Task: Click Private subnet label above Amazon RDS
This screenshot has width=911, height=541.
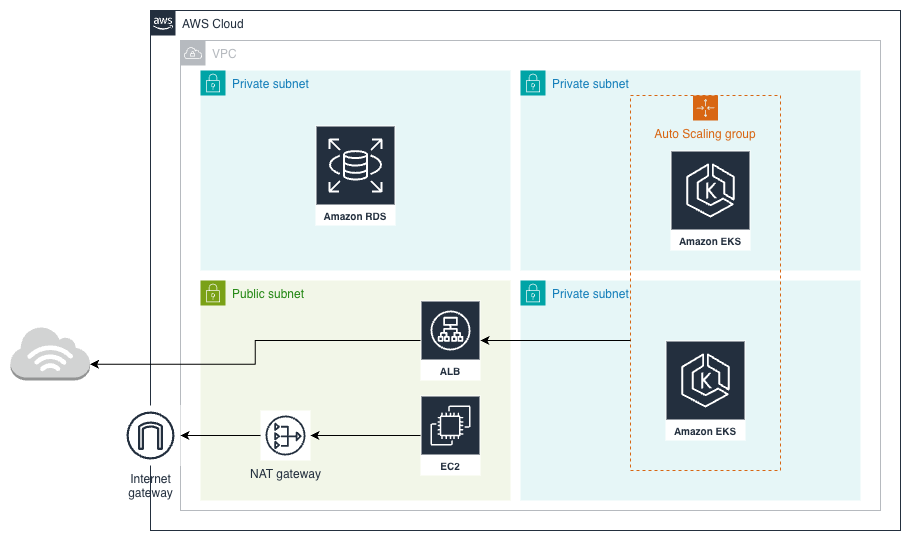Action: point(270,84)
